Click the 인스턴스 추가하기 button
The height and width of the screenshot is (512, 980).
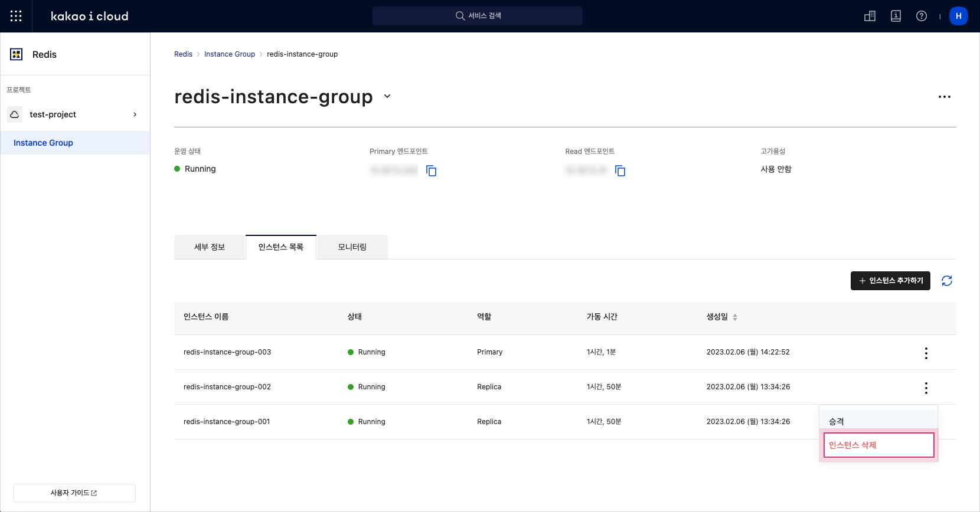click(x=890, y=281)
